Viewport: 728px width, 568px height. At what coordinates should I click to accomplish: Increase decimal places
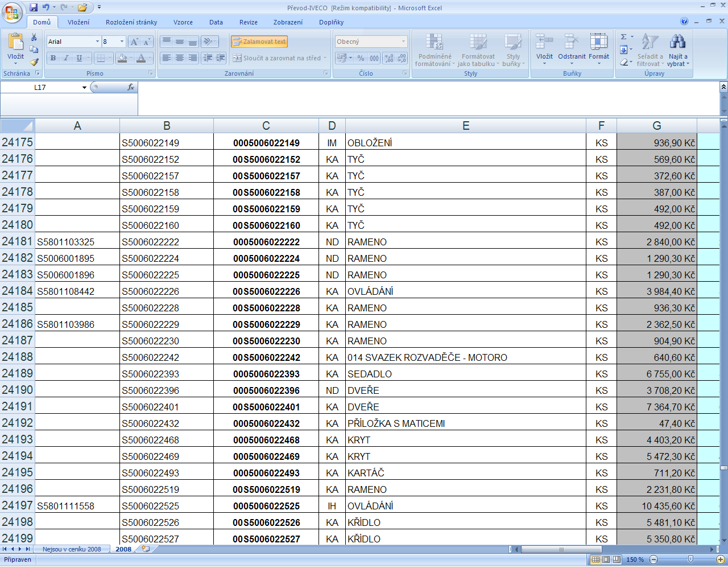389,58
